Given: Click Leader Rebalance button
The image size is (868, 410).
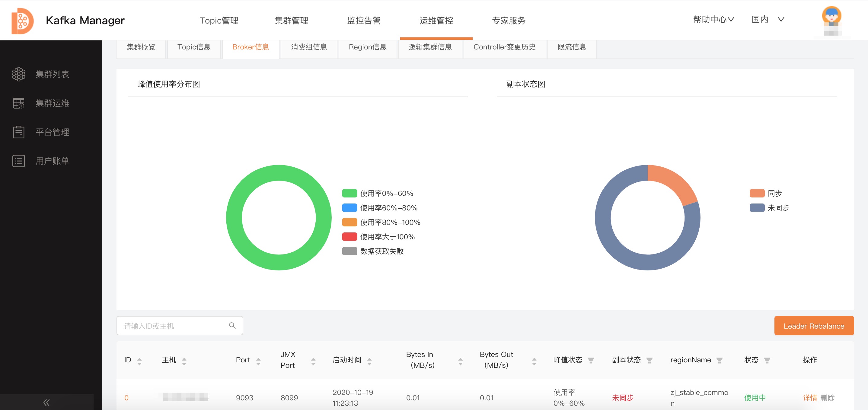Looking at the screenshot, I should pyautogui.click(x=813, y=326).
